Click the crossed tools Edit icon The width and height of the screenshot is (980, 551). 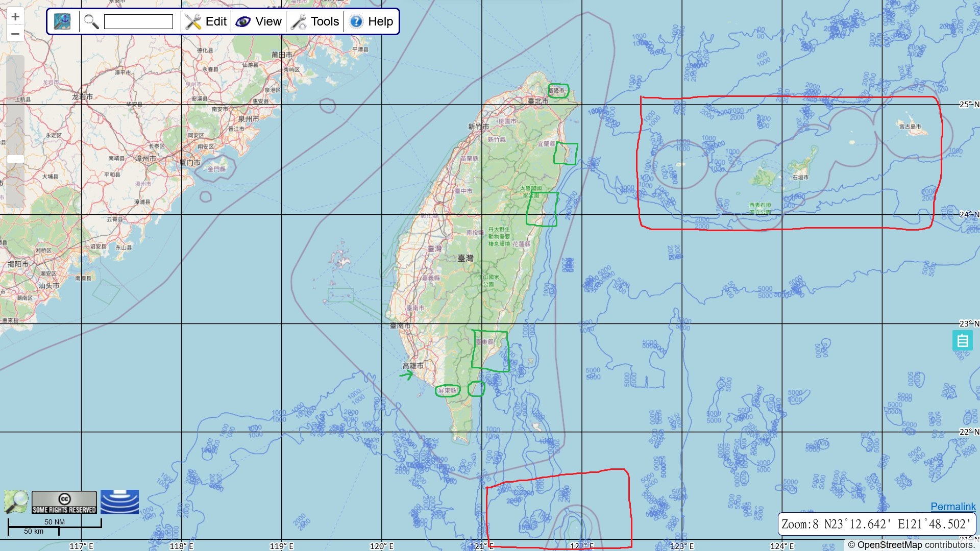coord(193,21)
